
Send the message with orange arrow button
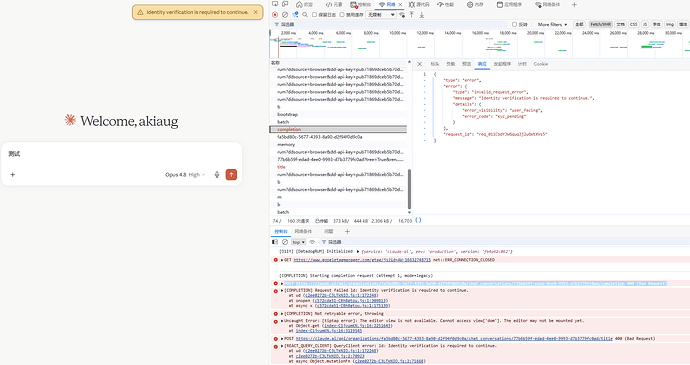pos(231,175)
